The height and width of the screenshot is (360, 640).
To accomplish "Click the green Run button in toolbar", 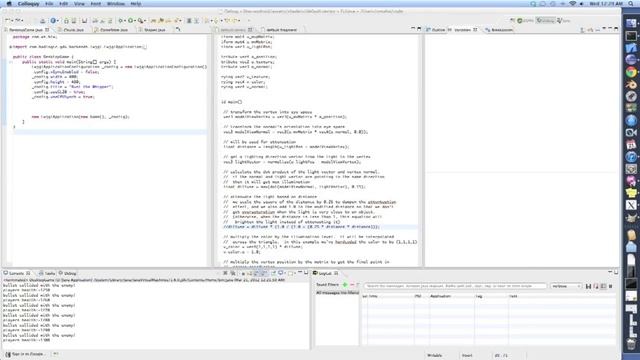I will click(130, 20).
